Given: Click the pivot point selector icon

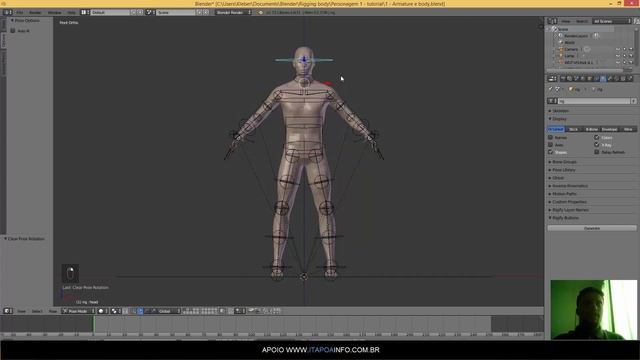Looking at the screenshot, I should (116, 311).
